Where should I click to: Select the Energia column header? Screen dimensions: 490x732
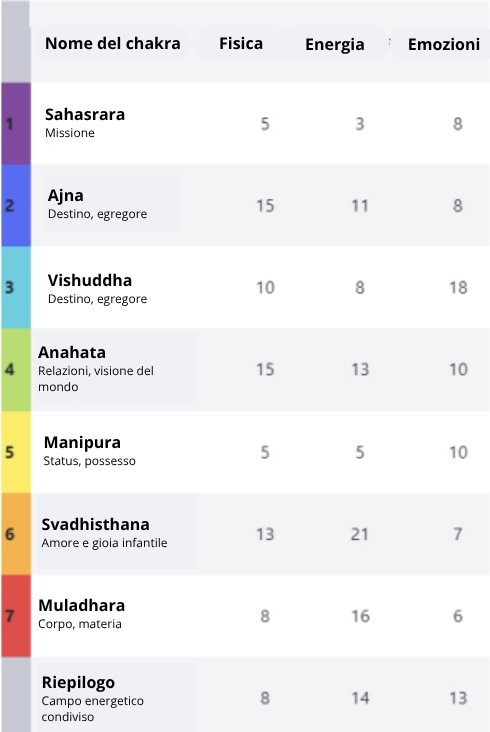tap(335, 44)
